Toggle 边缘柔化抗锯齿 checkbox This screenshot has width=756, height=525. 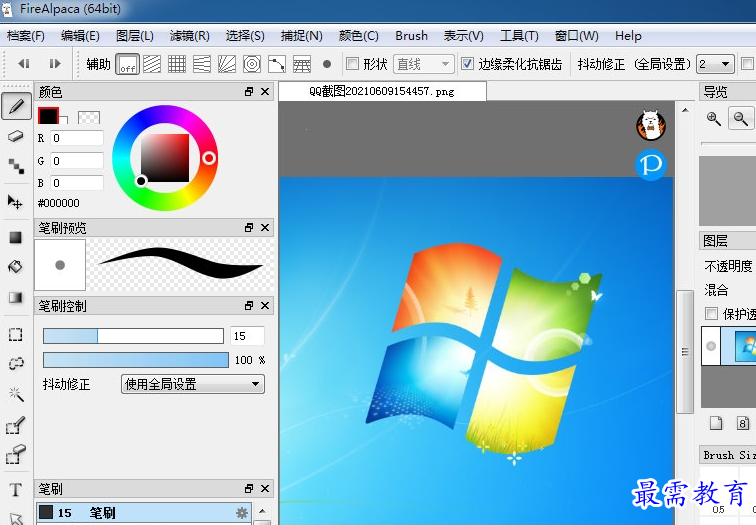[x=467, y=64]
